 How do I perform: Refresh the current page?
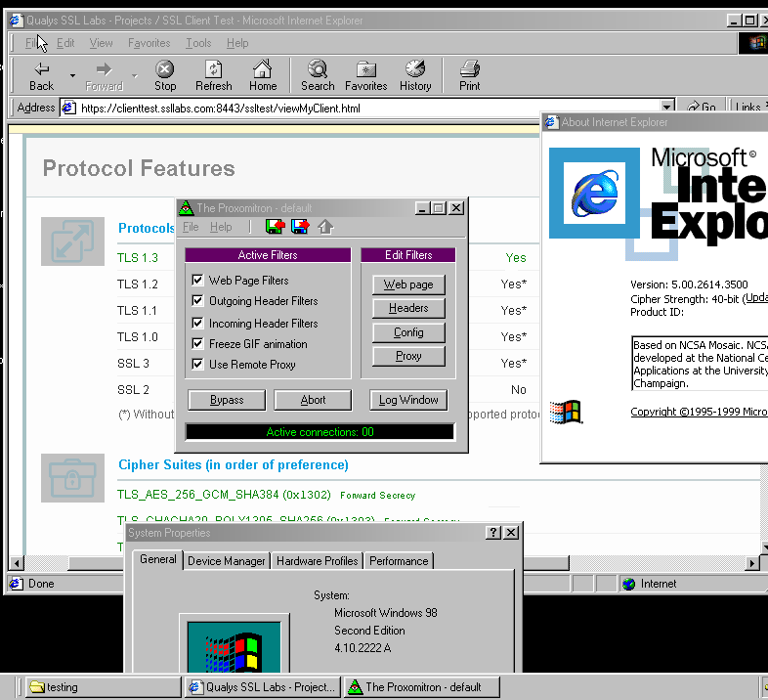[x=214, y=76]
